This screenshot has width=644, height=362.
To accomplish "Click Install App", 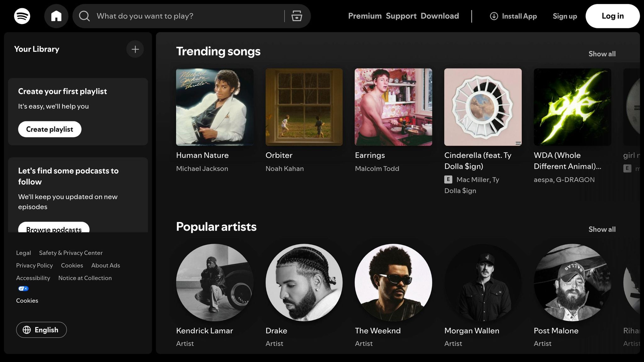I will (514, 16).
